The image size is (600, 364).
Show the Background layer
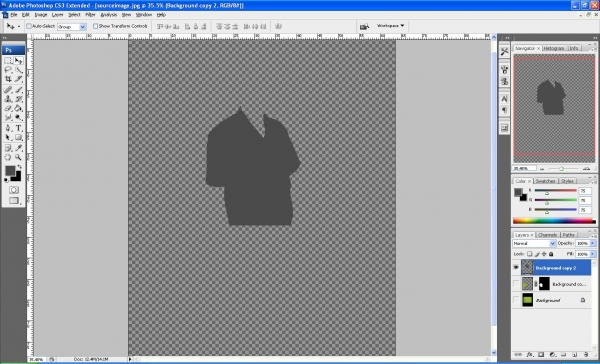click(516, 300)
